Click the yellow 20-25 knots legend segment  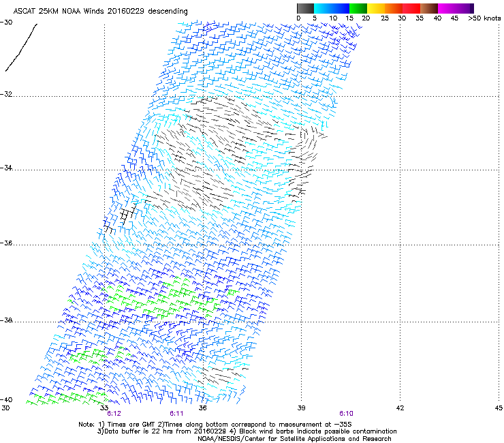[376, 8]
